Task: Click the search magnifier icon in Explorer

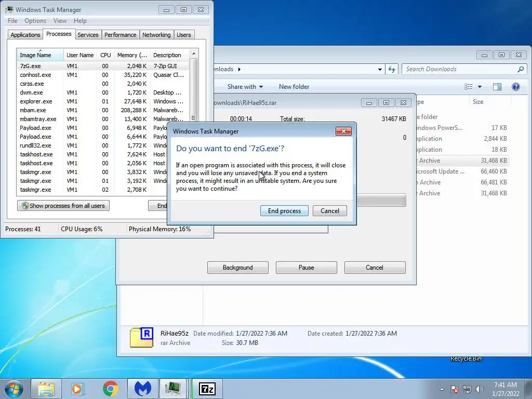Action: click(x=521, y=69)
